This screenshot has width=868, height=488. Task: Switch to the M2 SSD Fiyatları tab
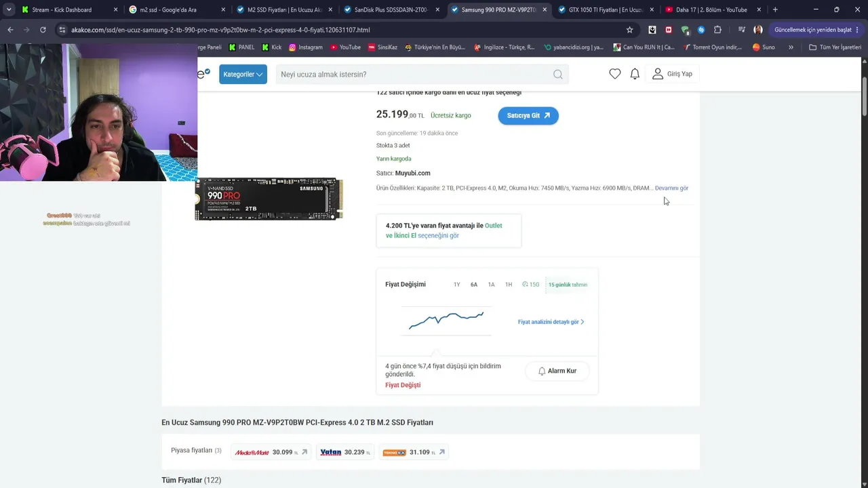pos(283,9)
